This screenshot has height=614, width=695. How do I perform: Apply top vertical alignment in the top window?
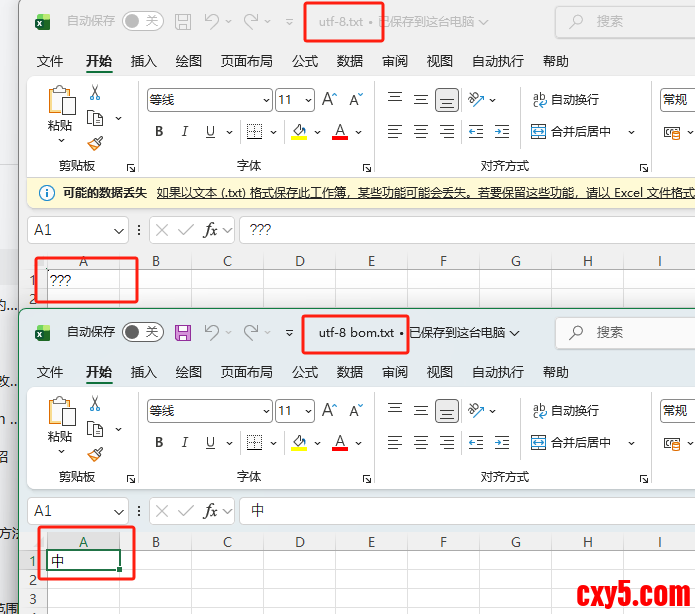click(394, 98)
